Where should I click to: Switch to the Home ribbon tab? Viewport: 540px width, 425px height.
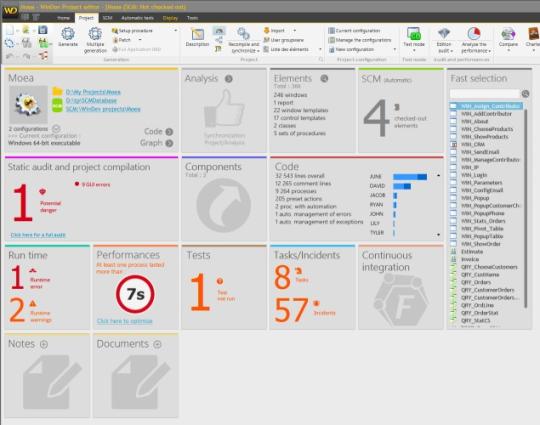coord(63,18)
